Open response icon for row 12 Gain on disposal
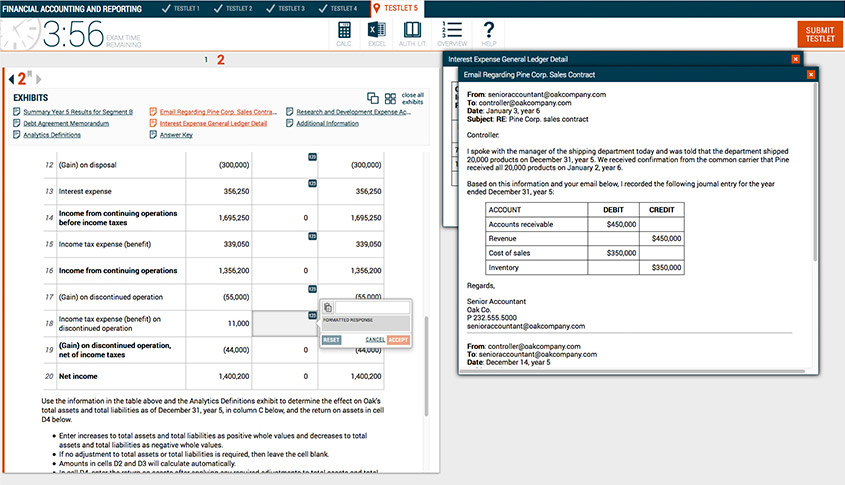This screenshot has width=845, height=485. coord(312,157)
